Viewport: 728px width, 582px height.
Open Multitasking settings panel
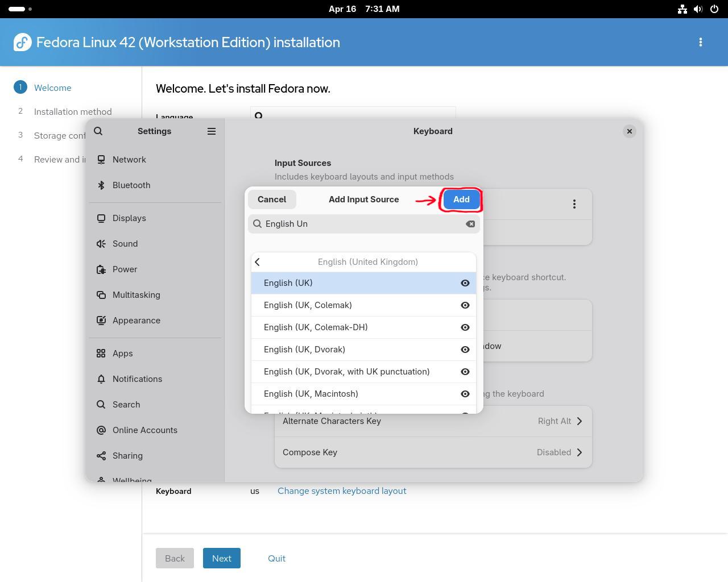tap(155, 295)
